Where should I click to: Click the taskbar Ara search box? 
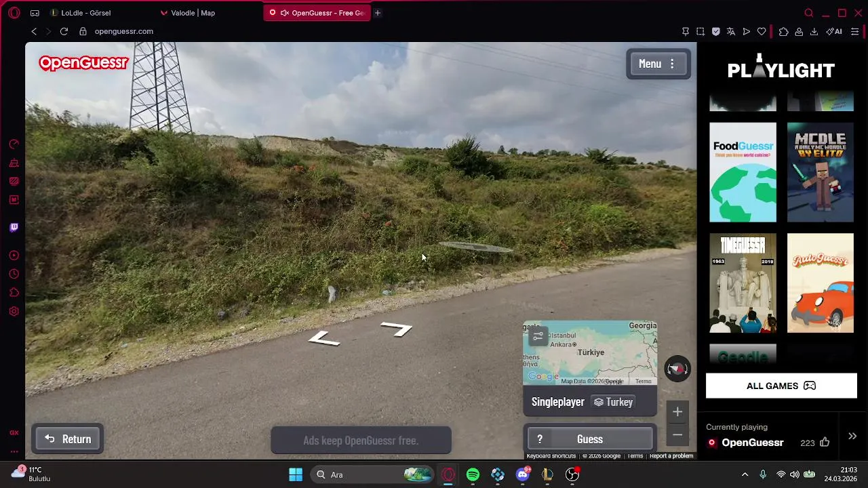(373, 474)
